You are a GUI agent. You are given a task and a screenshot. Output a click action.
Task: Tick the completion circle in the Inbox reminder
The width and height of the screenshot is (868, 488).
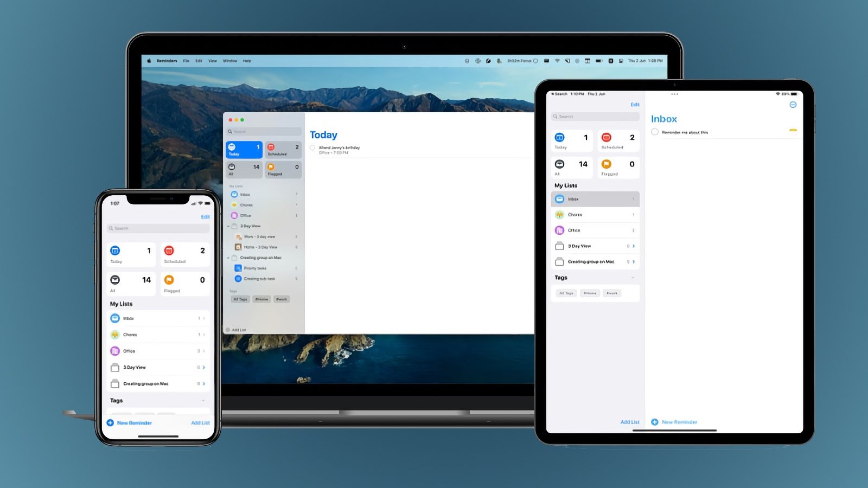coord(655,132)
